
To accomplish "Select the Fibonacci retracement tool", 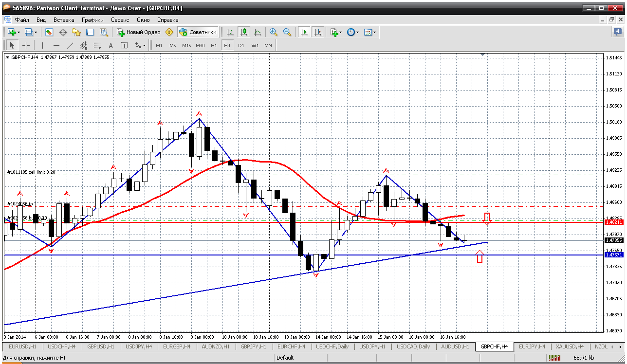I will coord(97,45).
